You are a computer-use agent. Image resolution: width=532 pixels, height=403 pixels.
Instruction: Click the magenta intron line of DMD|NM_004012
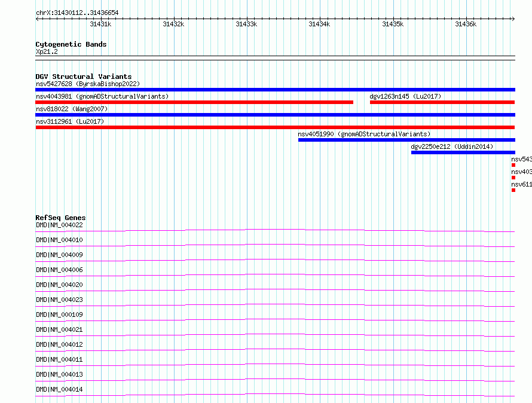tap(275, 349)
